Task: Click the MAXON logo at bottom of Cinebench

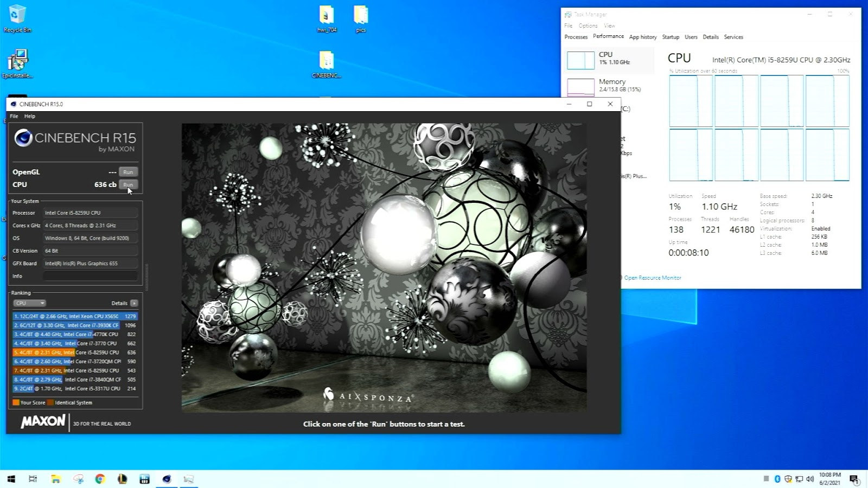Action: coord(43,422)
